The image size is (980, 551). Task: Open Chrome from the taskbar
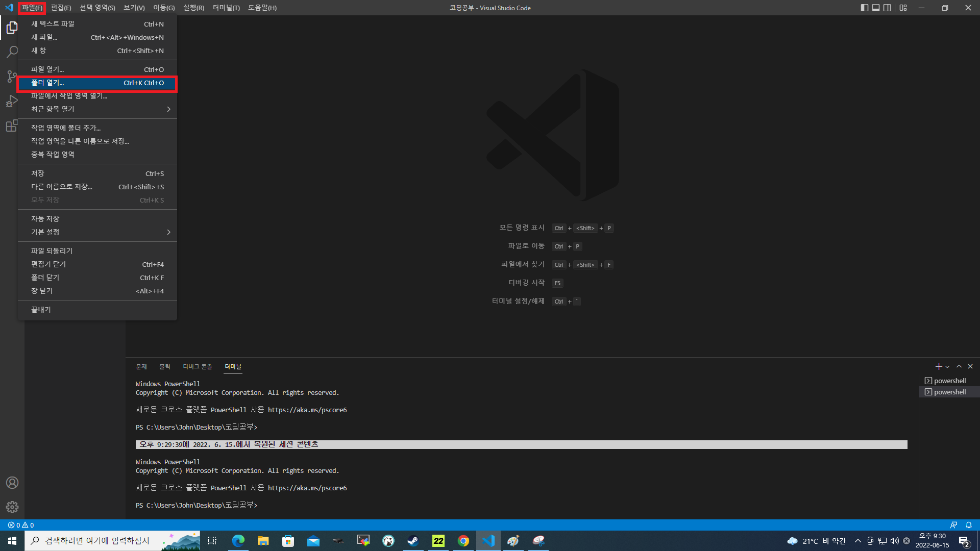[463, 541]
